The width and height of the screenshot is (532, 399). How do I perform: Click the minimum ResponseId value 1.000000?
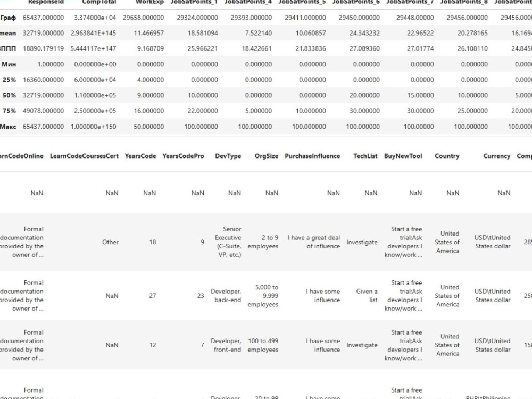[50, 64]
